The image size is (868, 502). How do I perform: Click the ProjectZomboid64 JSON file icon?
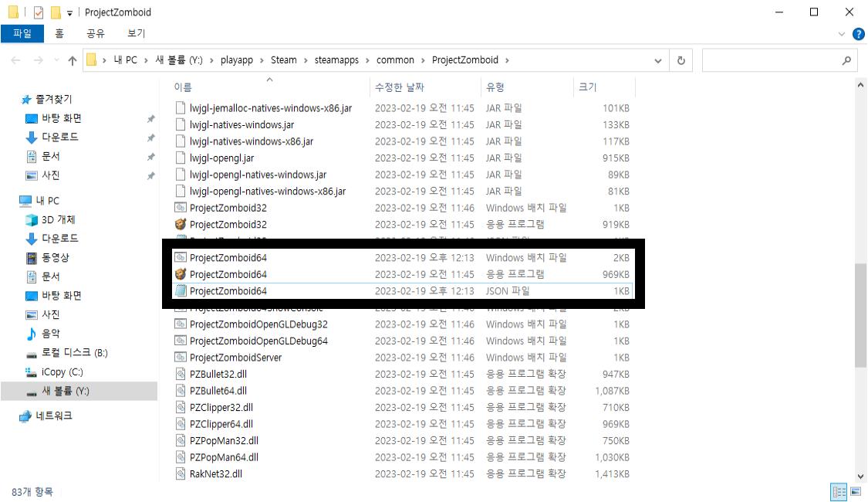point(180,291)
